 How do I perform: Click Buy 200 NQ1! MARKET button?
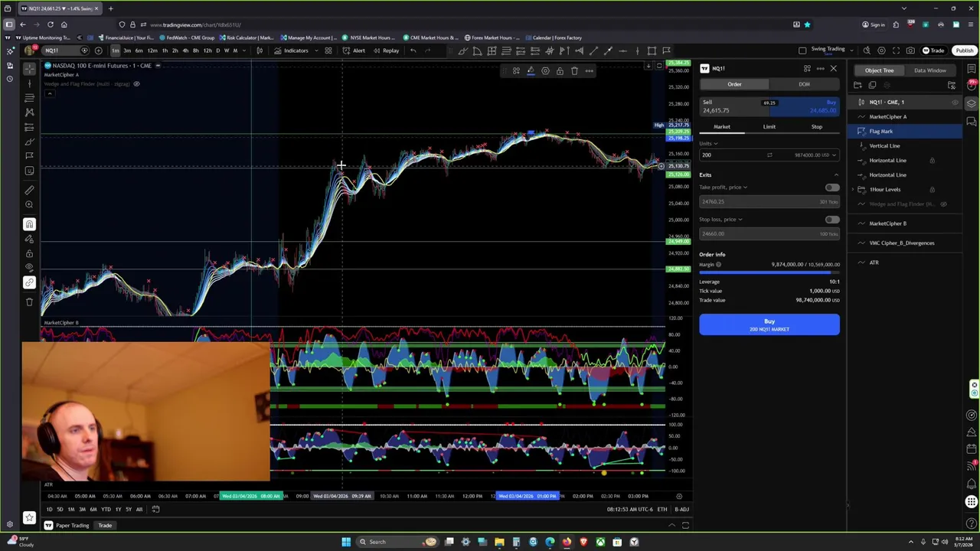769,325
